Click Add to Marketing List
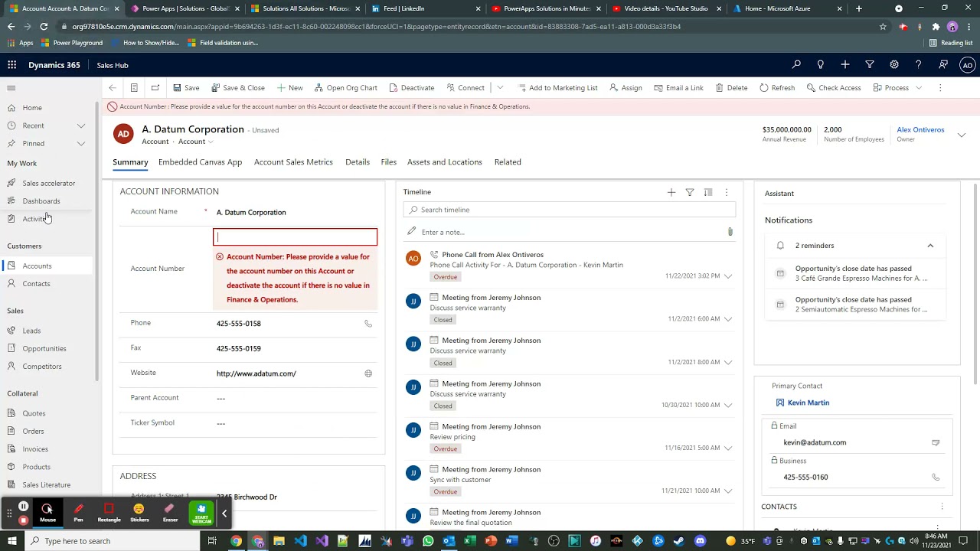Viewport: 980px width, 551px height. click(x=557, y=88)
